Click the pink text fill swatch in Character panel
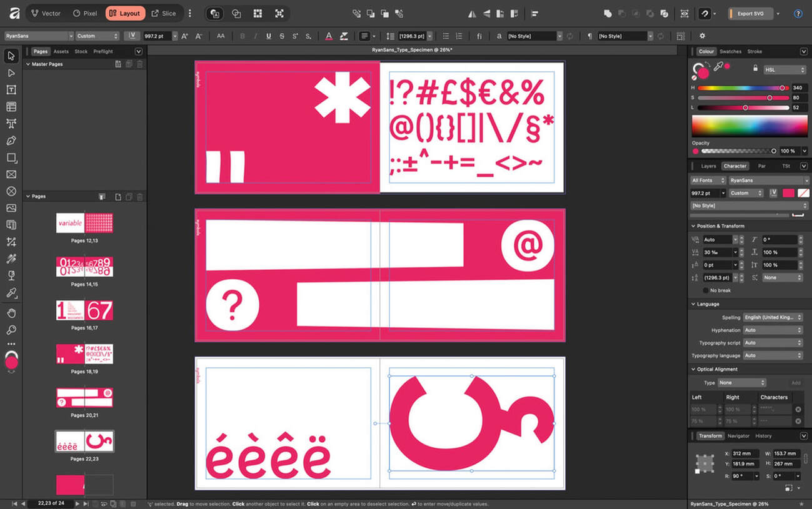This screenshot has width=812, height=509. pos(788,193)
